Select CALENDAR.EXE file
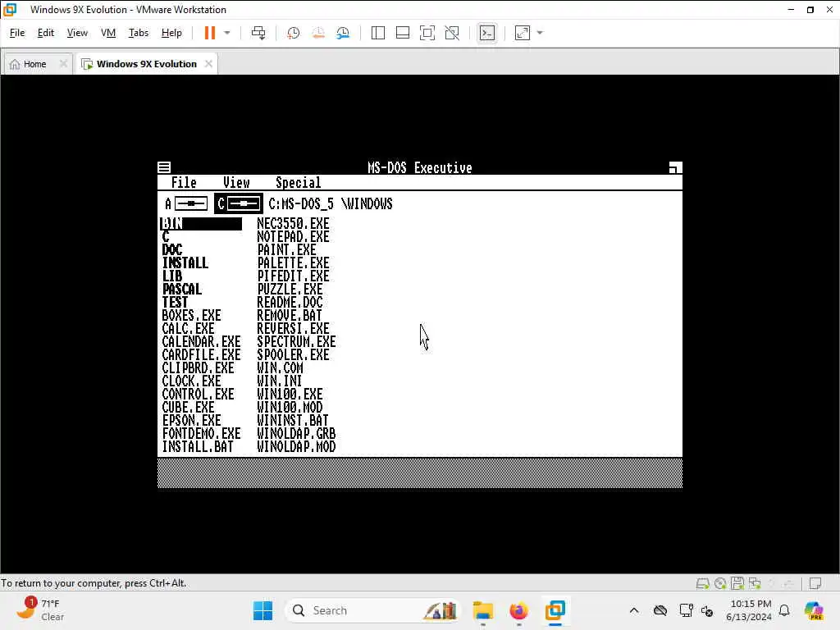The image size is (840, 630). tap(202, 342)
